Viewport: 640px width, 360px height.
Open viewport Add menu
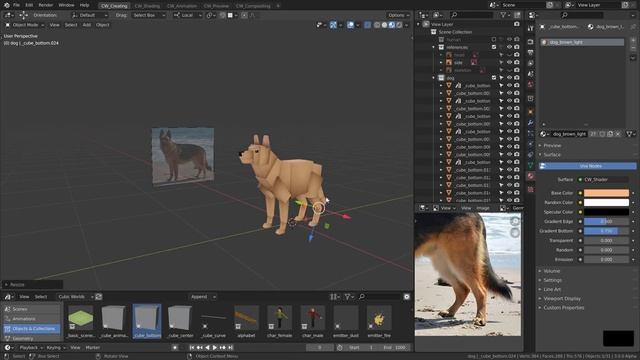(x=87, y=25)
